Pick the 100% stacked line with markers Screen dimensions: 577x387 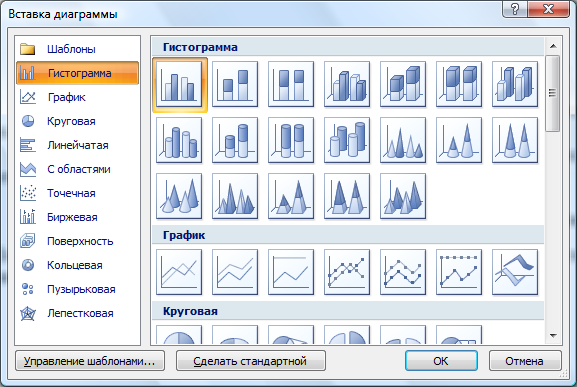[459, 272]
